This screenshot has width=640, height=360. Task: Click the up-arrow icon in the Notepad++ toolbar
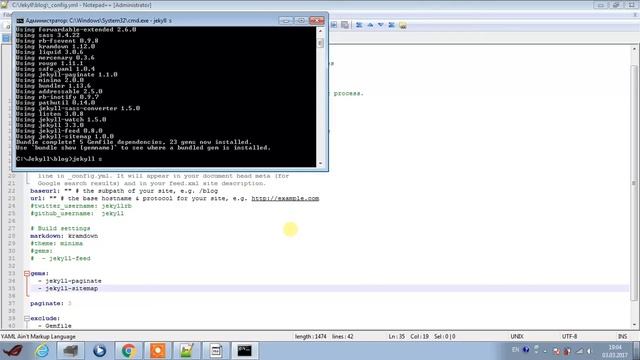point(370,25)
